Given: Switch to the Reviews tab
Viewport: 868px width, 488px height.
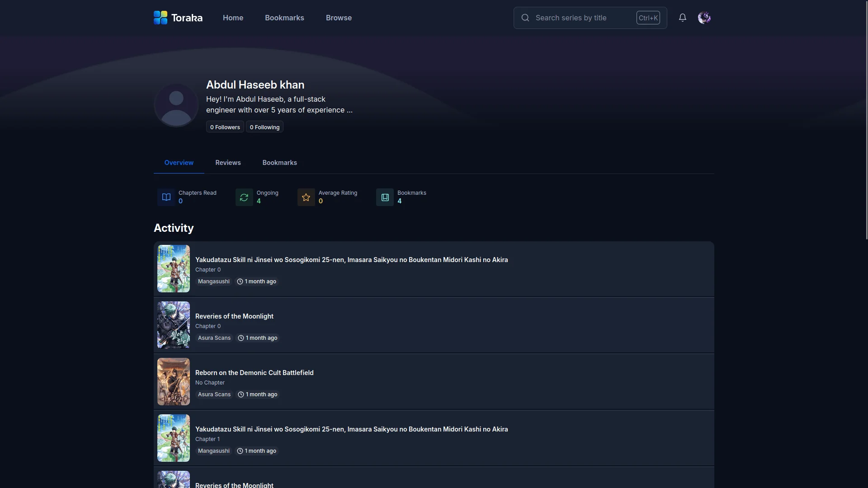Looking at the screenshot, I should (228, 163).
